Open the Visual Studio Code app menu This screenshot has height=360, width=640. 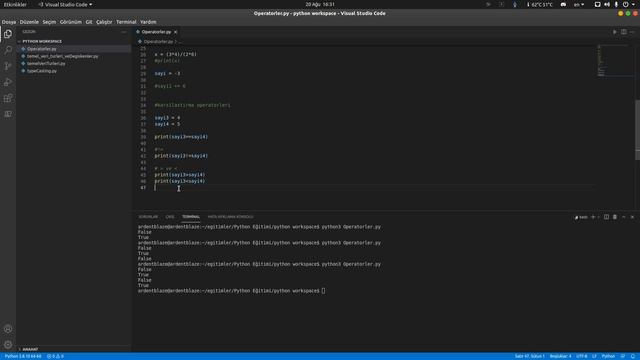65,4
